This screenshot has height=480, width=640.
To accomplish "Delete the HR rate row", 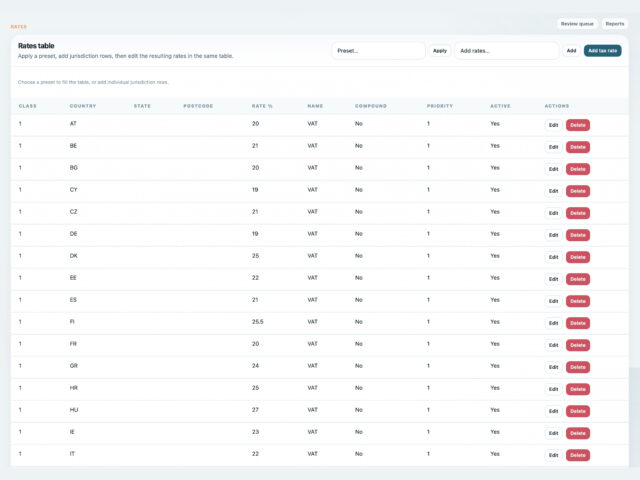I will pos(578,389).
